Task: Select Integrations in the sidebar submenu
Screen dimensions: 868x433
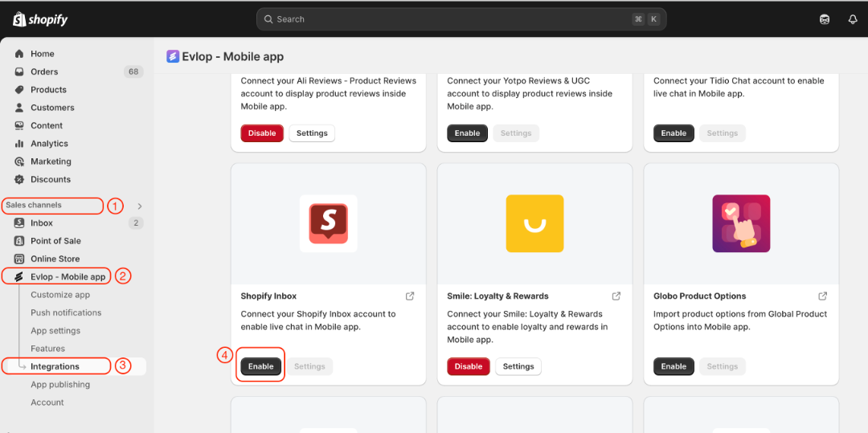Action: [x=55, y=366]
